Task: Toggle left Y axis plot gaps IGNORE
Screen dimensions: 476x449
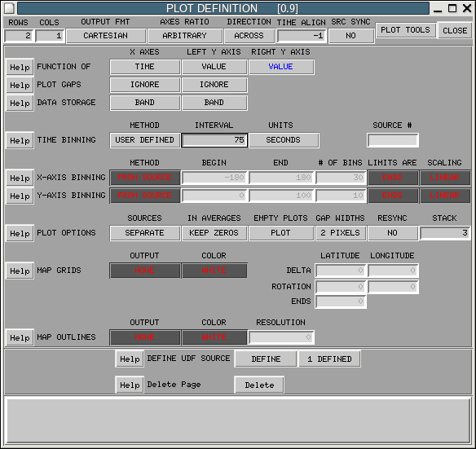Action: click(x=214, y=85)
